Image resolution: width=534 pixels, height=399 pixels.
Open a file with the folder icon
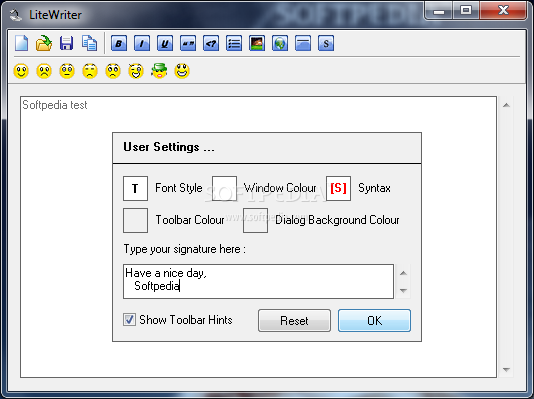point(44,43)
